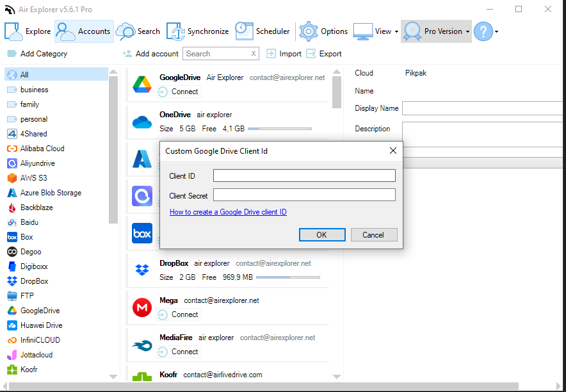Open the Explore view icon
The height and width of the screenshot is (392, 566).
[x=13, y=31]
